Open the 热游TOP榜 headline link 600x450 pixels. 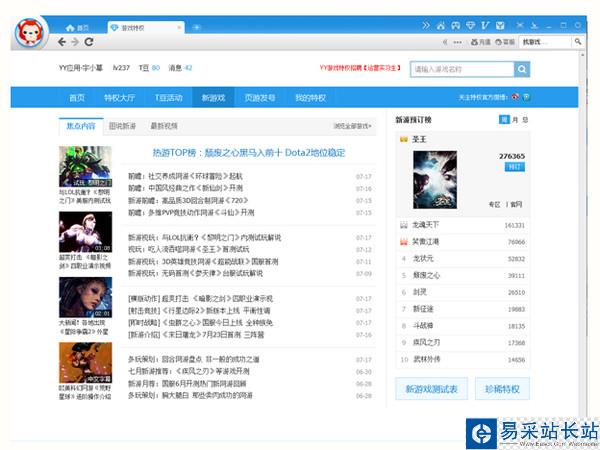[249, 153]
